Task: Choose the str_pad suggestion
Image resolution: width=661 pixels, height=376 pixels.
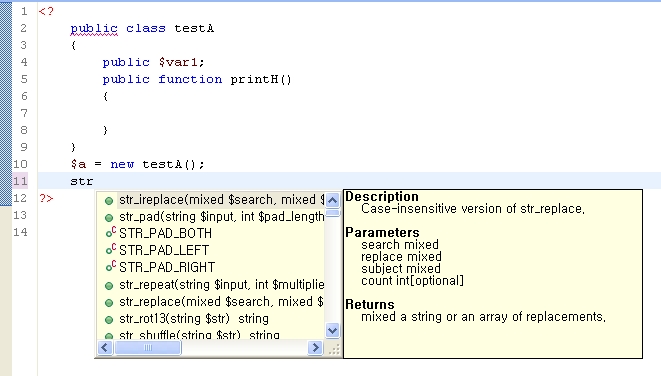Action: (x=211, y=217)
